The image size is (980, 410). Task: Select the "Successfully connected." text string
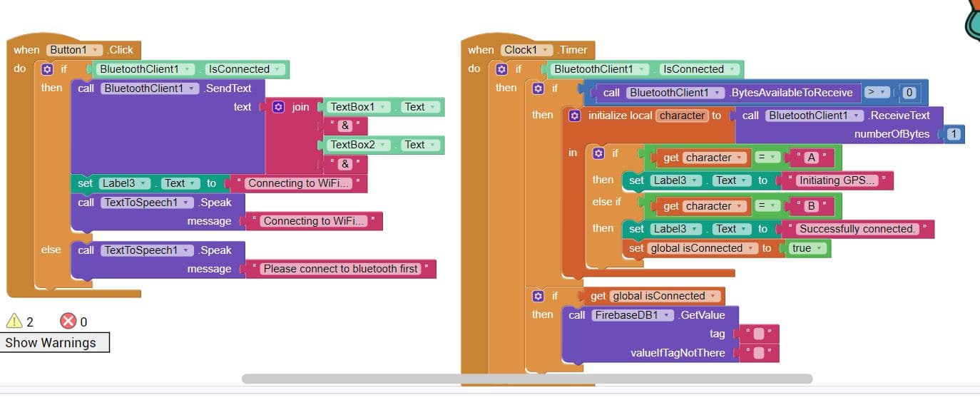point(857,229)
